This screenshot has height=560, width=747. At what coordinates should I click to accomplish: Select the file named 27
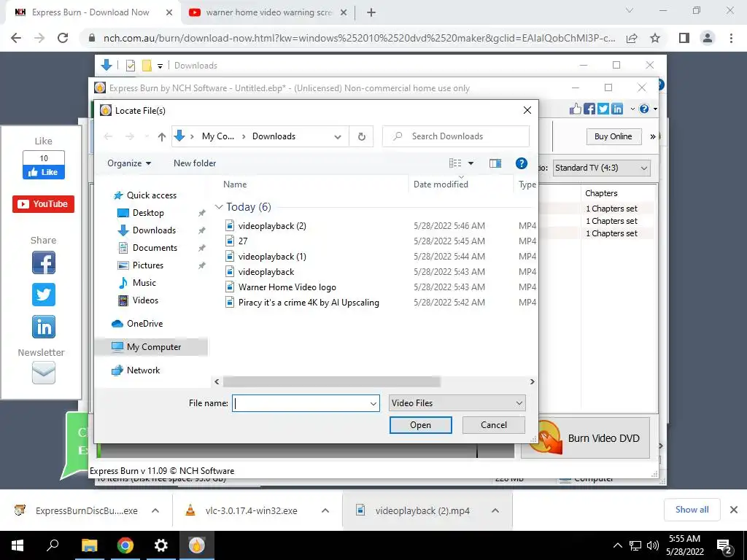click(243, 241)
